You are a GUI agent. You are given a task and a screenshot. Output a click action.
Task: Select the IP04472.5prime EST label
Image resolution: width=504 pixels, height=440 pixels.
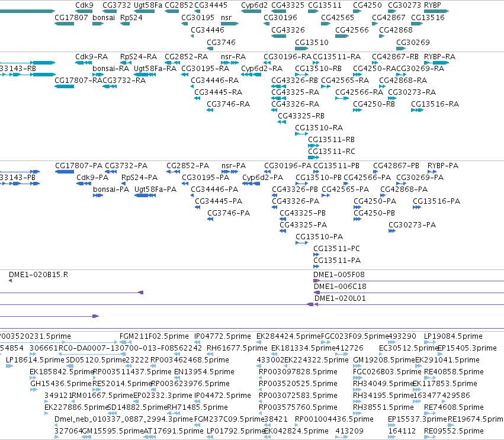click(223, 396)
